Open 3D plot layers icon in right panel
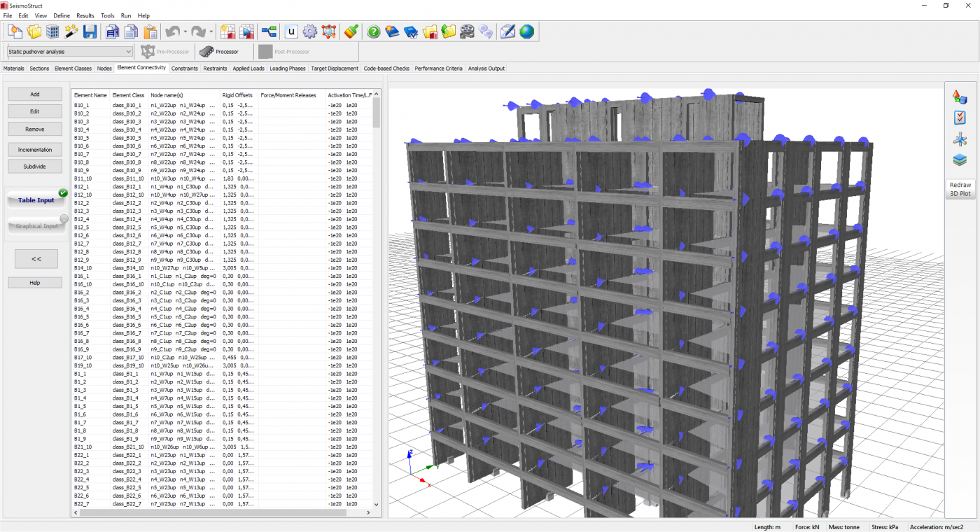Screen dimensions: 980x532 pos(960,160)
